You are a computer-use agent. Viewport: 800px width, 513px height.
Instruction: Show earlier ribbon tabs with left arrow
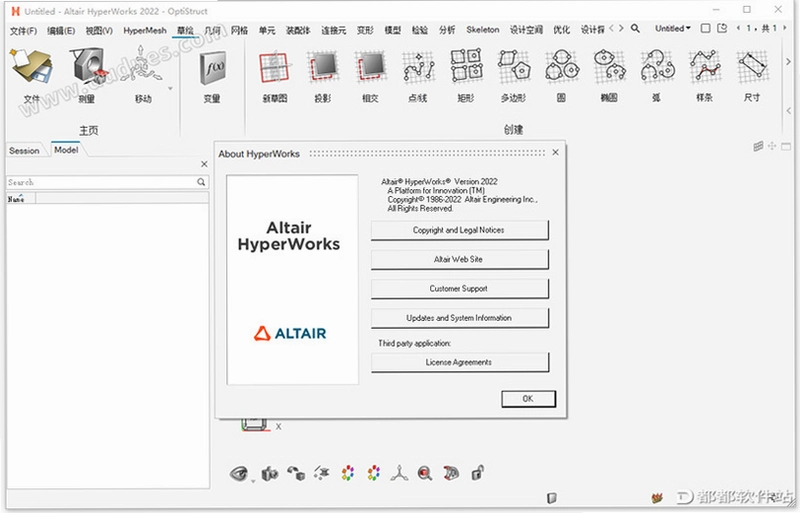coord(612,29)
